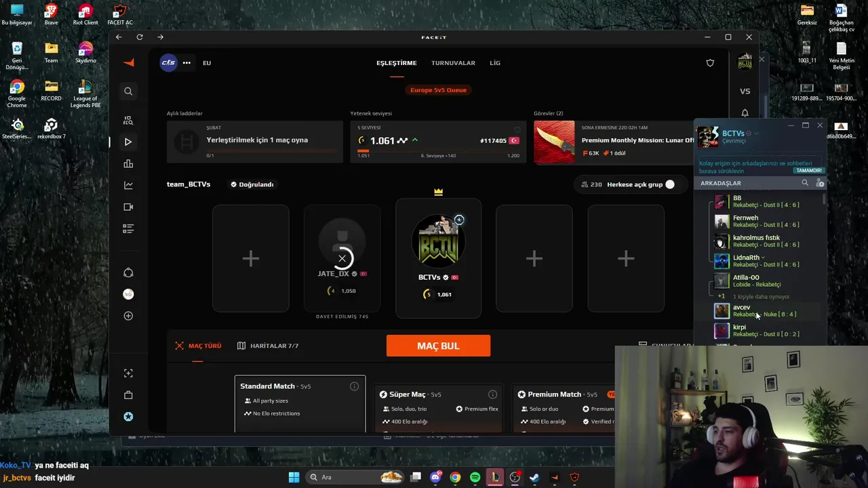This screenshot has width=868, height=488.
Task: Toggle the Herkese açık grup switch
Action: tap(670, 184)
